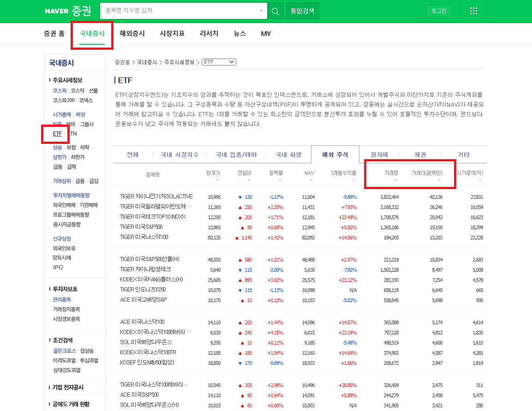Open the MY menu
532x411 pixels.
pyautogui.click(x=266, y=34)
